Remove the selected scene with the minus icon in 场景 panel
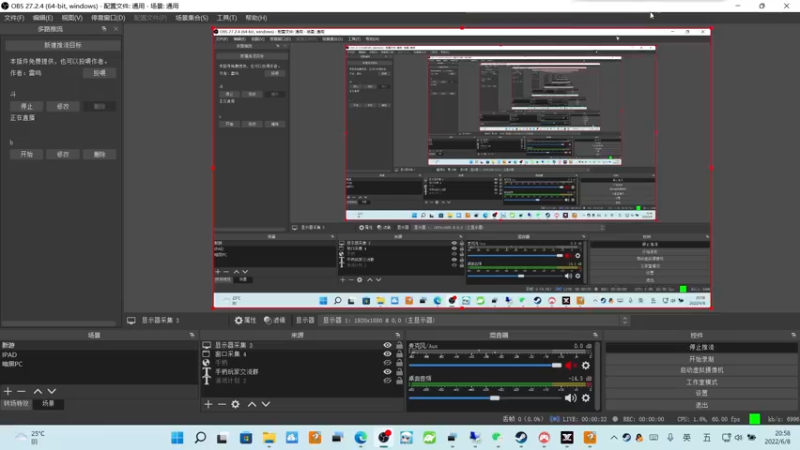The width and height of the screenshot is (800, 450). (21, 391)
